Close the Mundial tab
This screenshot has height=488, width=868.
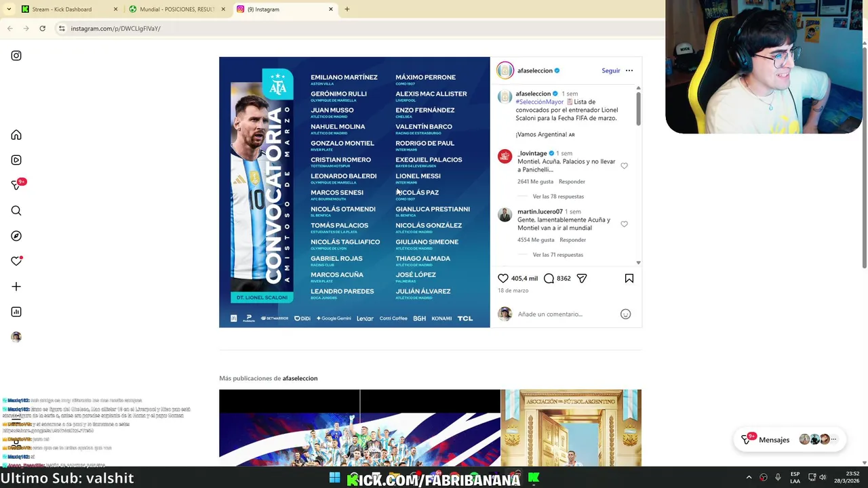click(x=223, y=9)
